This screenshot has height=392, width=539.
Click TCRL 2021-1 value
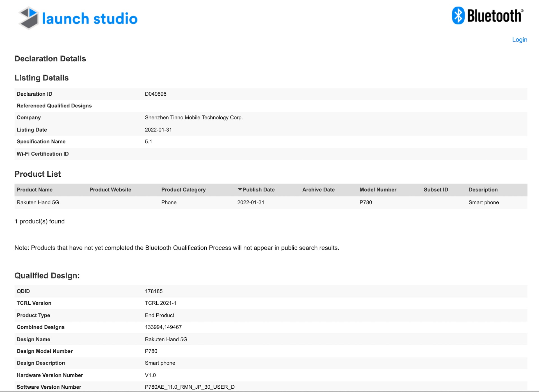click(x=161, y=303)
